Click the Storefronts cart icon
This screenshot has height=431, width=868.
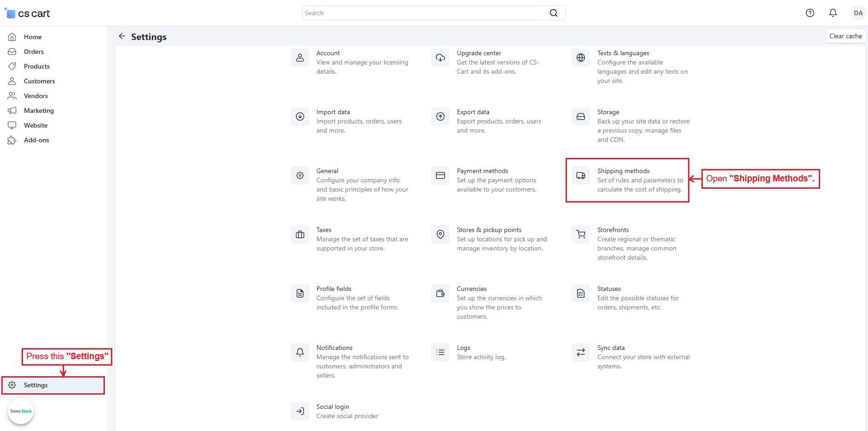point(581,234)
